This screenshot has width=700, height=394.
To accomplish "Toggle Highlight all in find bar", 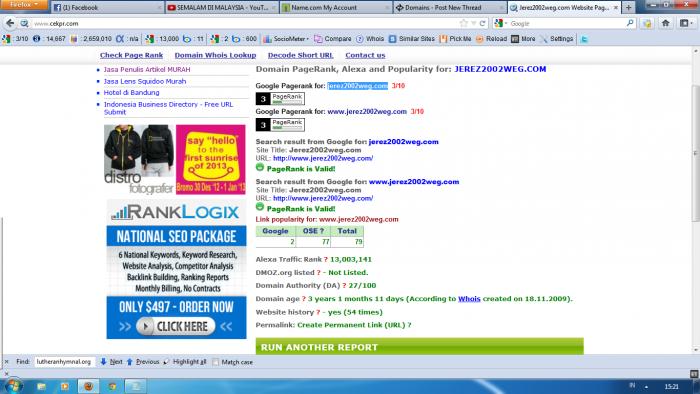I will coord(185,362).
